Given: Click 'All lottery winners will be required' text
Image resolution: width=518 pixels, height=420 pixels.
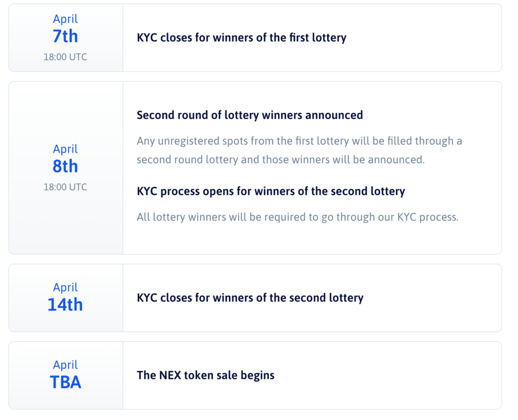Looking at the screenshot, I should click(297, 217).
